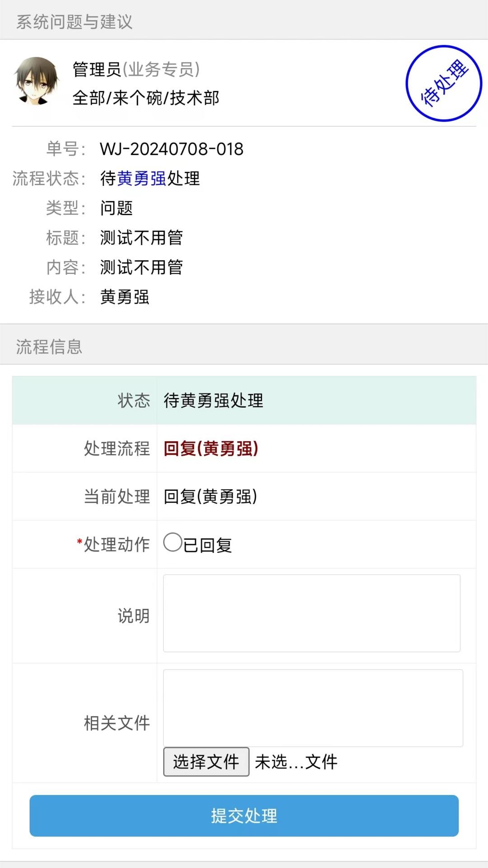Click the administrator avatar picture
The height and width of the screenshot is (868, 488).
pyautogui.click(x=36, y=82)
